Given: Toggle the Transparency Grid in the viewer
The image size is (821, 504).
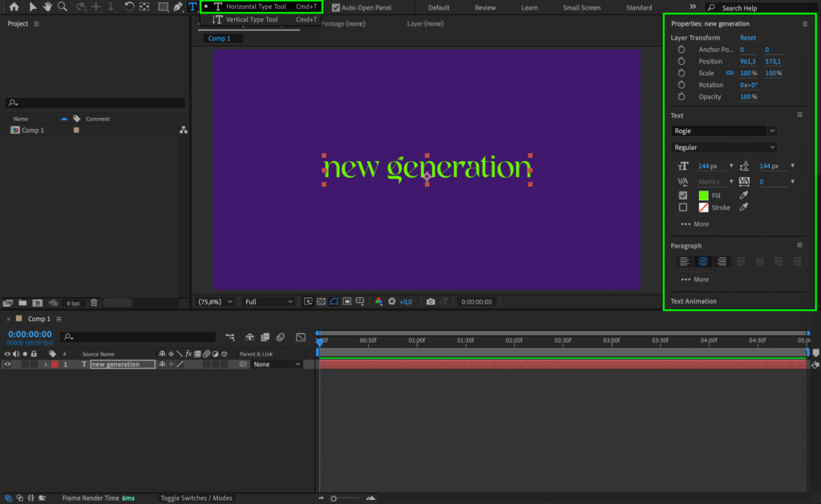Looking at the screenshot, I should [x=322, y=301].
